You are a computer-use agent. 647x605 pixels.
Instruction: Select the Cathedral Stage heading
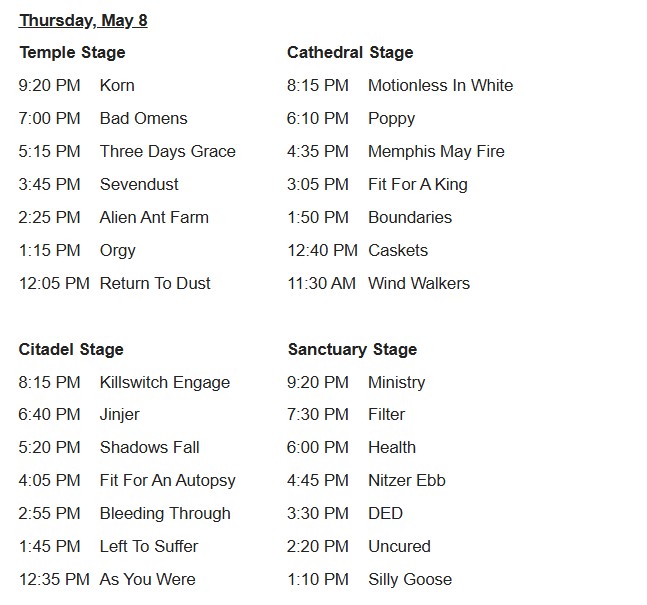click(x=350, y=52)
